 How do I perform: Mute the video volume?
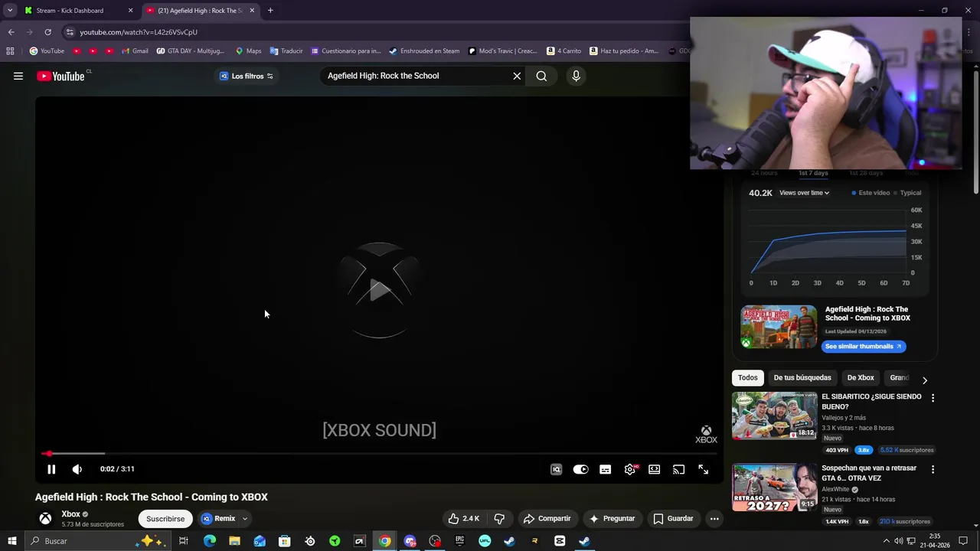(77, 469)
